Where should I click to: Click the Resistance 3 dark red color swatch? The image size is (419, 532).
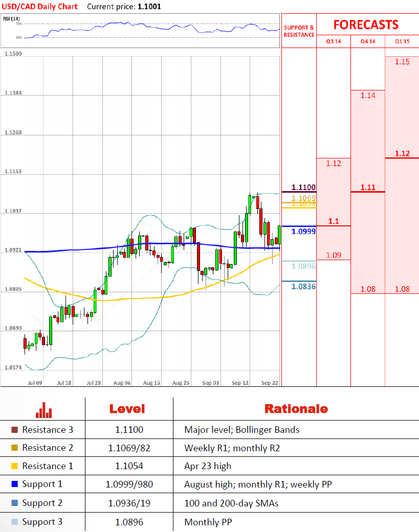click(15, 430)
